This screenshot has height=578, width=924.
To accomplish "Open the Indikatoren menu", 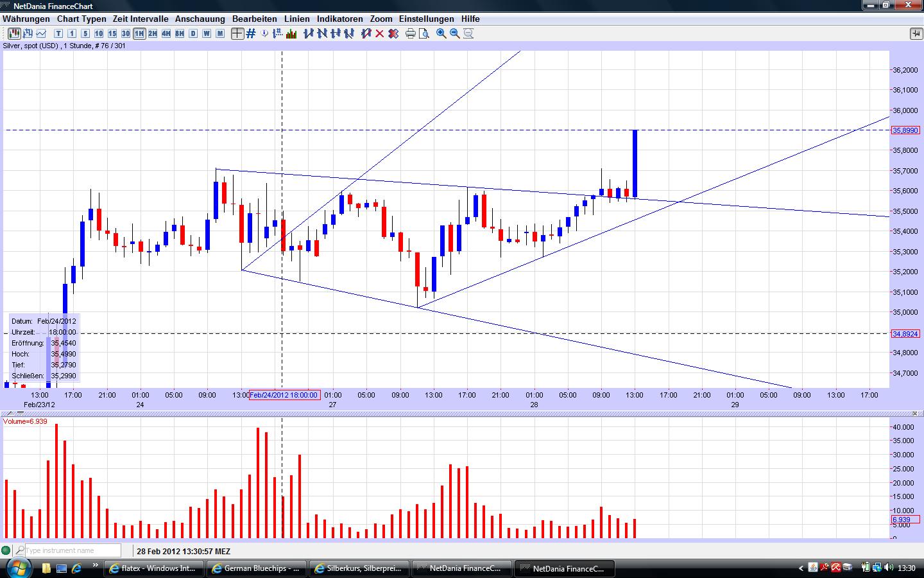I will click(340, 19).
